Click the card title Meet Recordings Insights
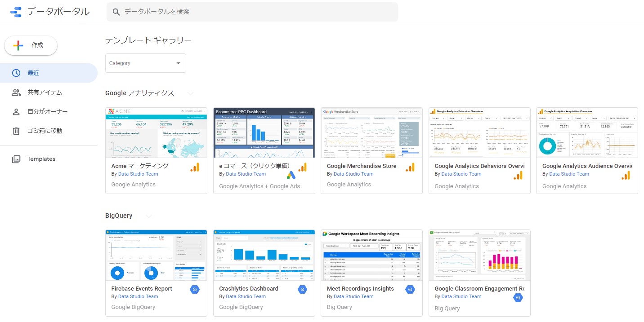Viewport: 644px width, 322px height. (x=360, y=288)
